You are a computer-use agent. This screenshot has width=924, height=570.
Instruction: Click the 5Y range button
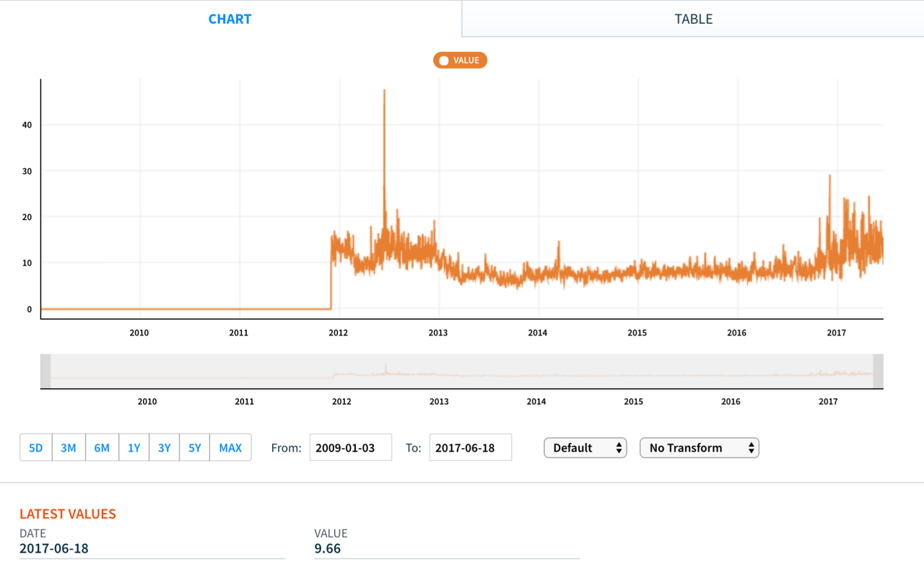pos(194,447)
